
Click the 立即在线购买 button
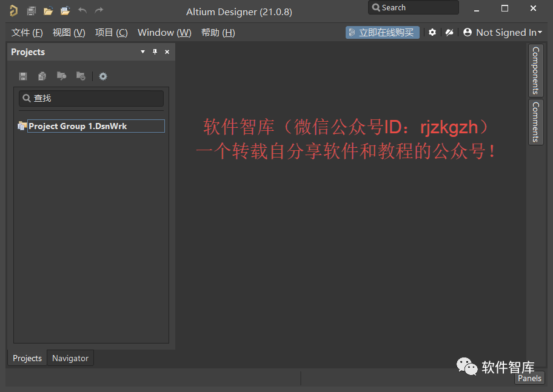pos(382,33)
